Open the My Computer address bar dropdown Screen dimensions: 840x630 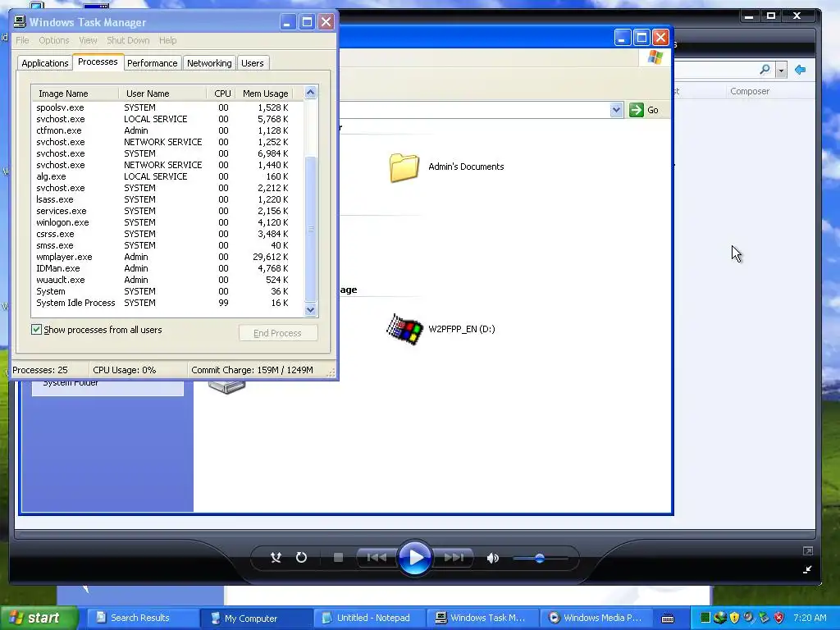point(616,110)
